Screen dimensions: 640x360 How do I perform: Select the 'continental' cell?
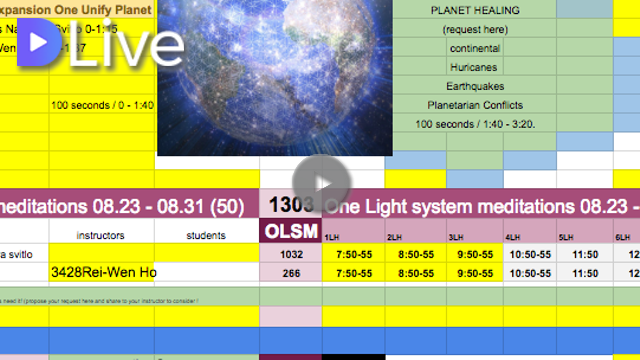coord(475,48)
